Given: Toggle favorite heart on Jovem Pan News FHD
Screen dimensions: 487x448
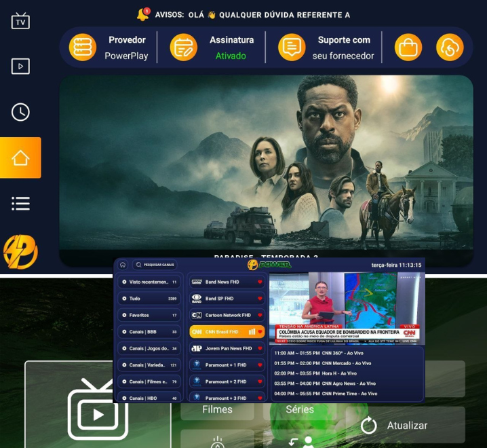Looking at the screenshot, I should tap(259, 348).
